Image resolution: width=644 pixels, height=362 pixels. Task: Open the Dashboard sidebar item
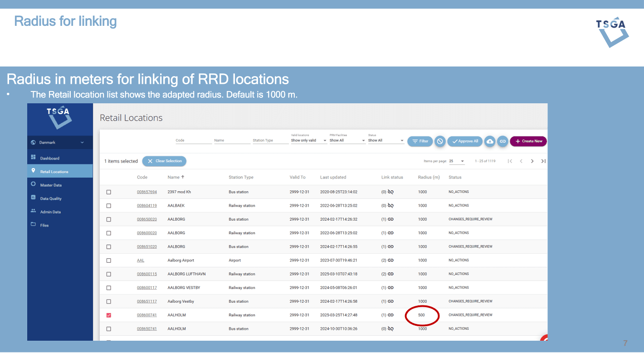60,158
